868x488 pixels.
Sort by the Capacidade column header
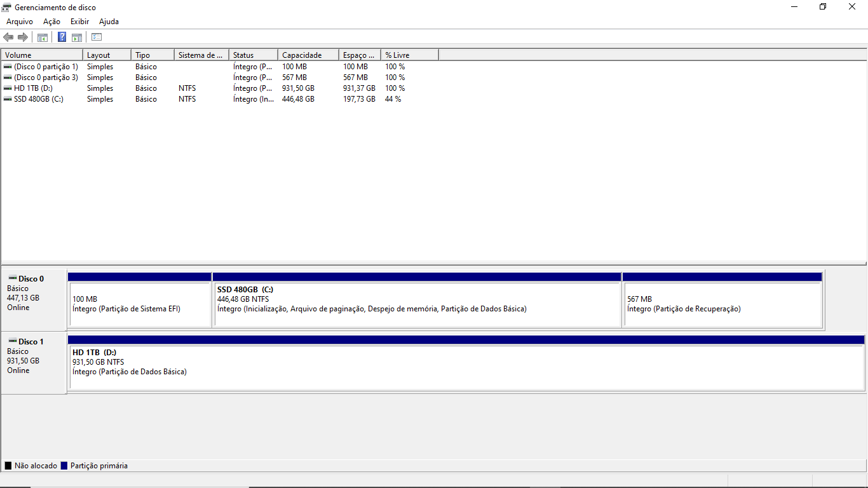click(308, 55)
